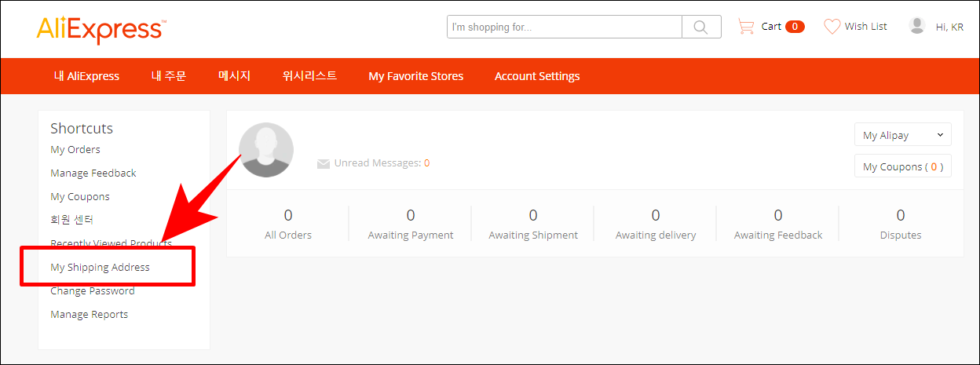Click the user avatar next to Hi, KR
The width and height of the screenshot is (980, 365).
[x=917, y=26]
